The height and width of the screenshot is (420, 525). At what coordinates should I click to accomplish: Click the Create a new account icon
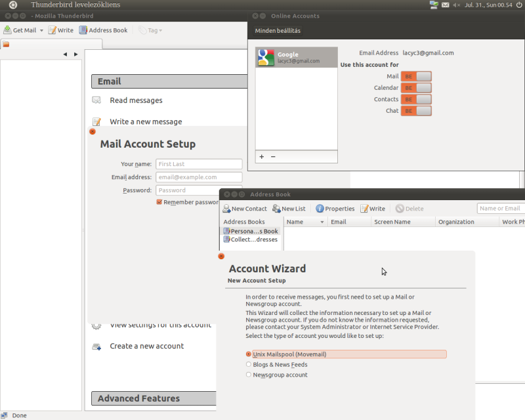[x=96, y=346]
